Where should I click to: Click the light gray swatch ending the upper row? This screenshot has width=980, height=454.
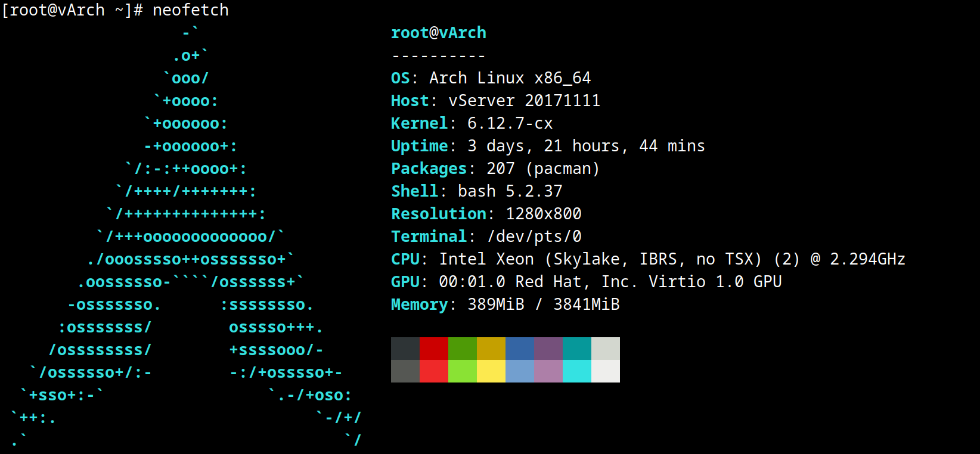pyautogui.click(x=606, y=349)
